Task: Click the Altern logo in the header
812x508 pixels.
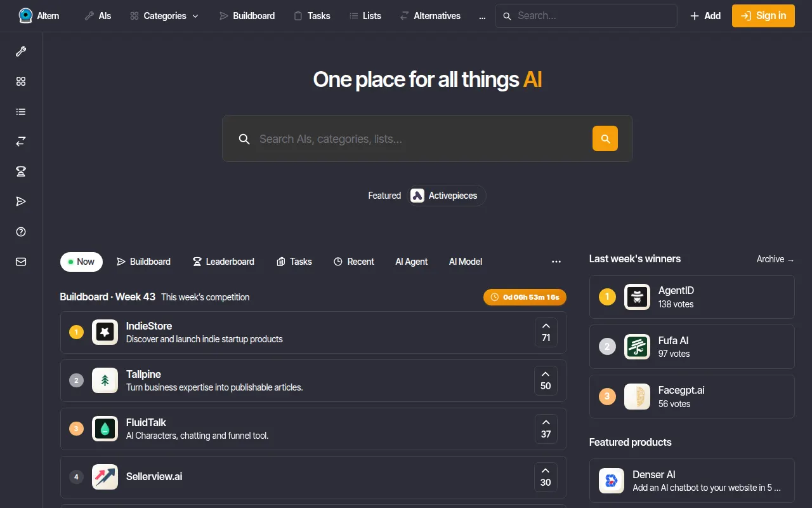Action: (x=39, y=16)
